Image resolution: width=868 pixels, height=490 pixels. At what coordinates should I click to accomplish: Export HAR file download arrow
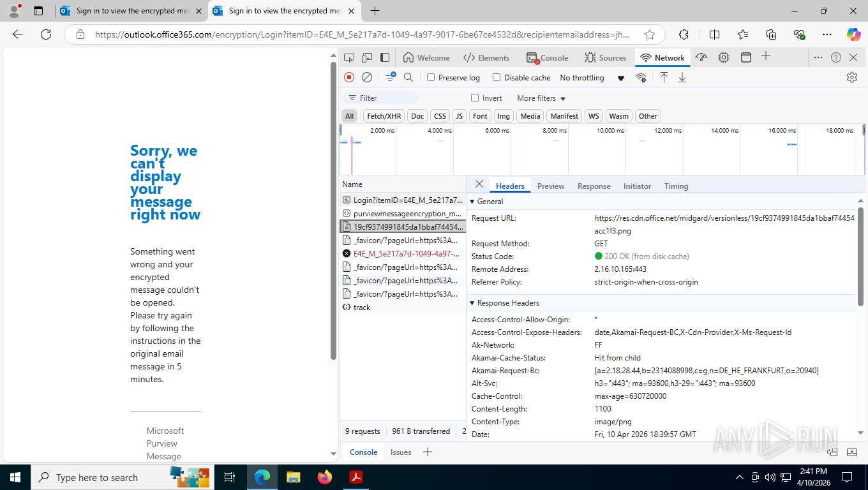coord(682,77)
